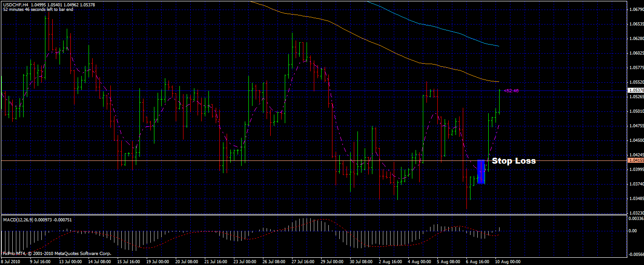
Task: Click price scale value 1.03485
Action: point(636,199)
